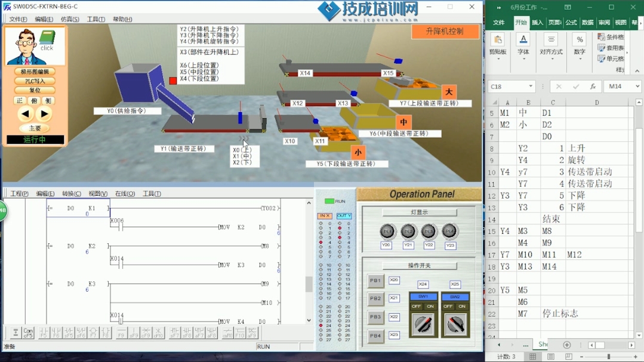
Task: Select 俯 top view option
Action: click(x=35, y=101)
